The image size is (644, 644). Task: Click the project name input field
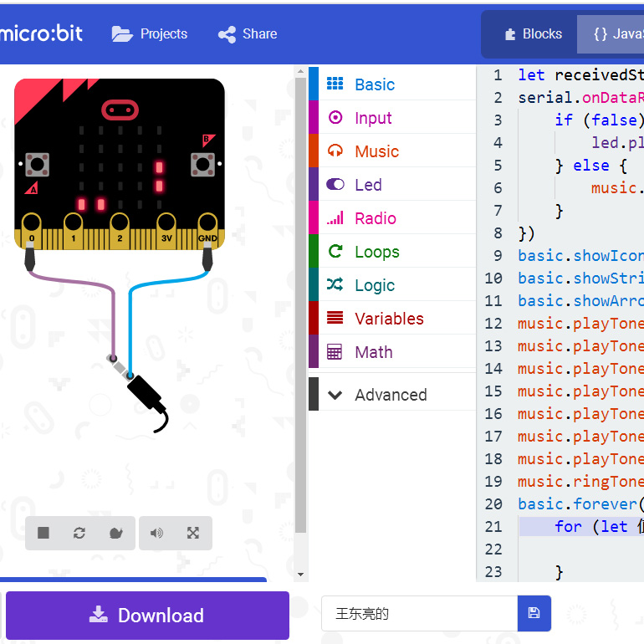(418, 614)
